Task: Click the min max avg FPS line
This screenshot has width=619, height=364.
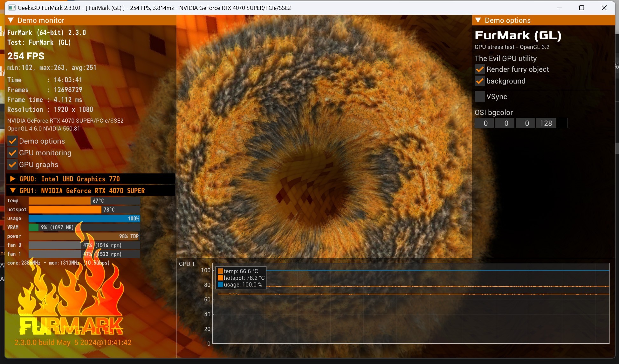Action: click(52, 68)
